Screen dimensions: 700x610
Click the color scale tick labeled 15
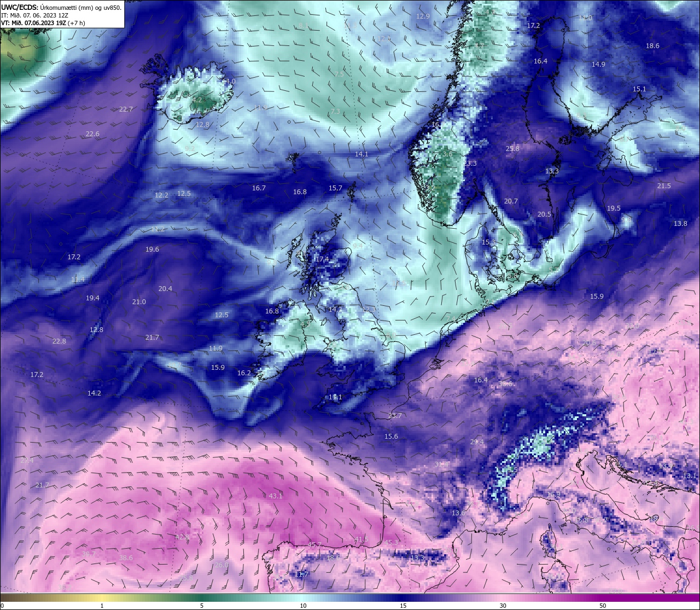tap(403, 606)
